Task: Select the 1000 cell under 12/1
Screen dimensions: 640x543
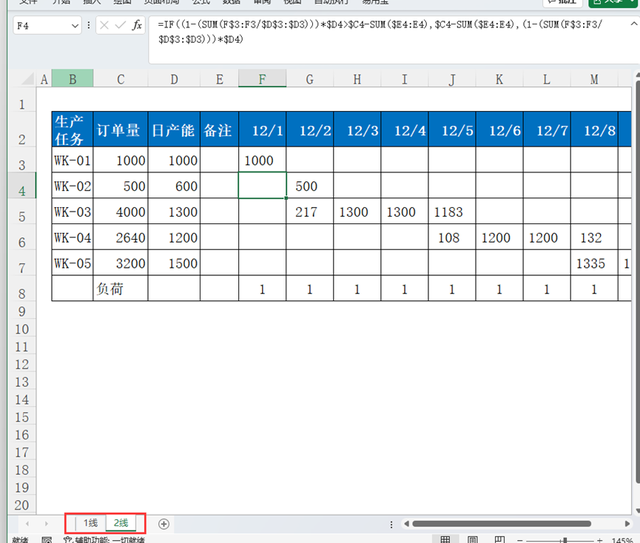Action: (x=262, y=160)
